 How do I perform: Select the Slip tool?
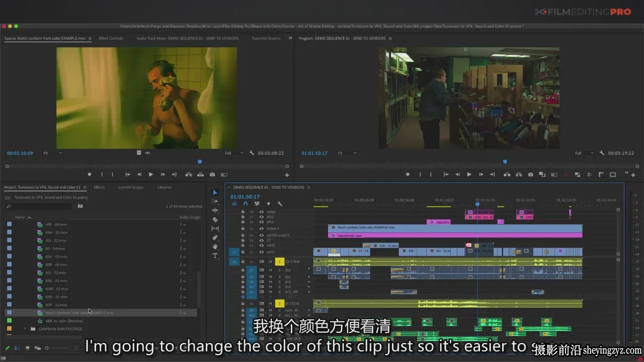pyautogui.click(x=215, y=229)
